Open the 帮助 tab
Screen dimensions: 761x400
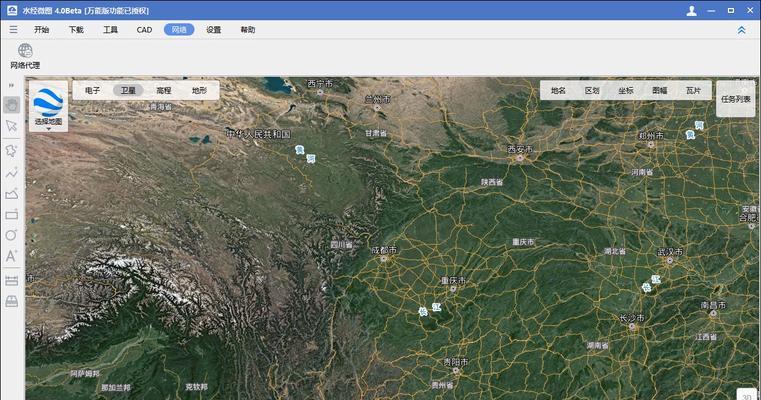(x=248, y=30)
